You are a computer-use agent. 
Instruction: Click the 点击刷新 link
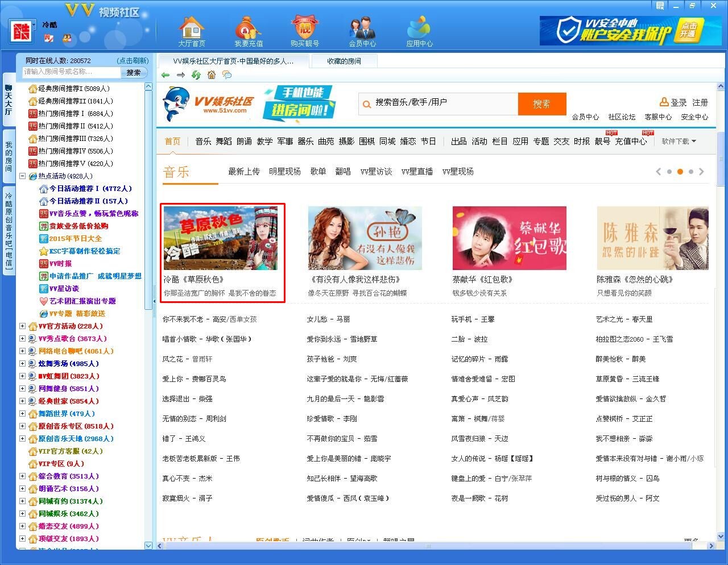pos(133,60)
